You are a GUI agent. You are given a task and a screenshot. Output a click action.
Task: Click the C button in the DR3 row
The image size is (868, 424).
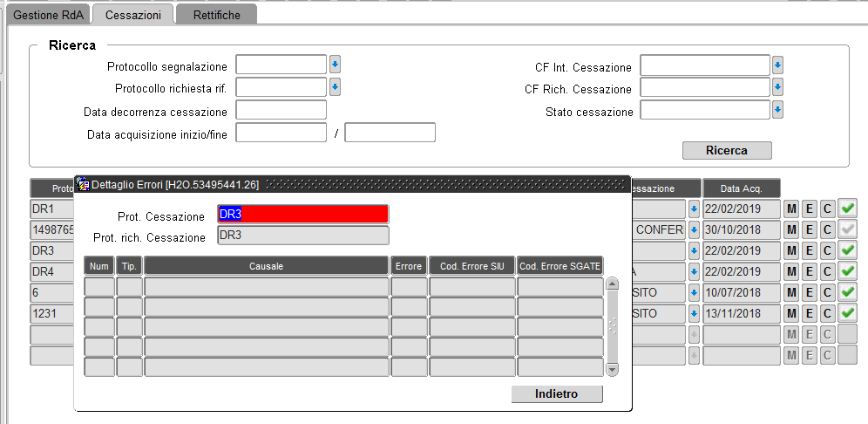click(x=827, y=251)
